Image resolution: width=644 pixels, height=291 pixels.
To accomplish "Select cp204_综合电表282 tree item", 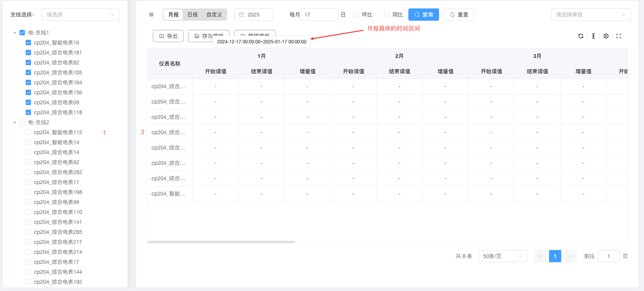I will pos(58,172).
